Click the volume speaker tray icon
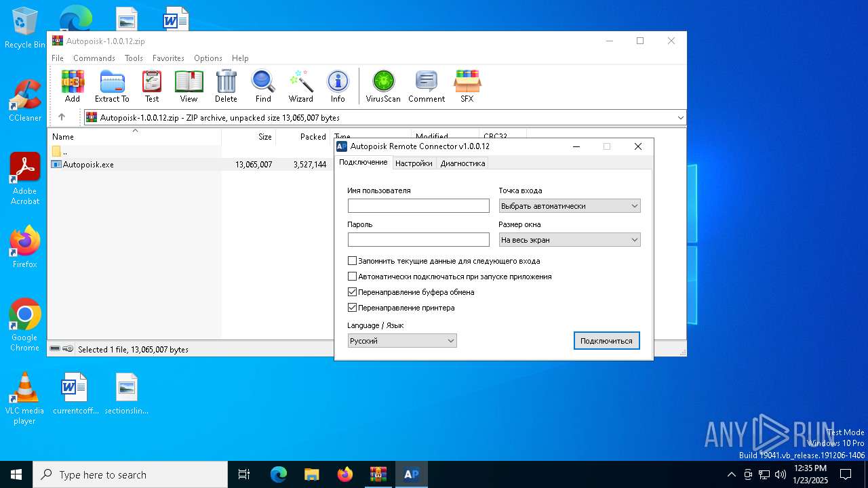 click(781, 474)
